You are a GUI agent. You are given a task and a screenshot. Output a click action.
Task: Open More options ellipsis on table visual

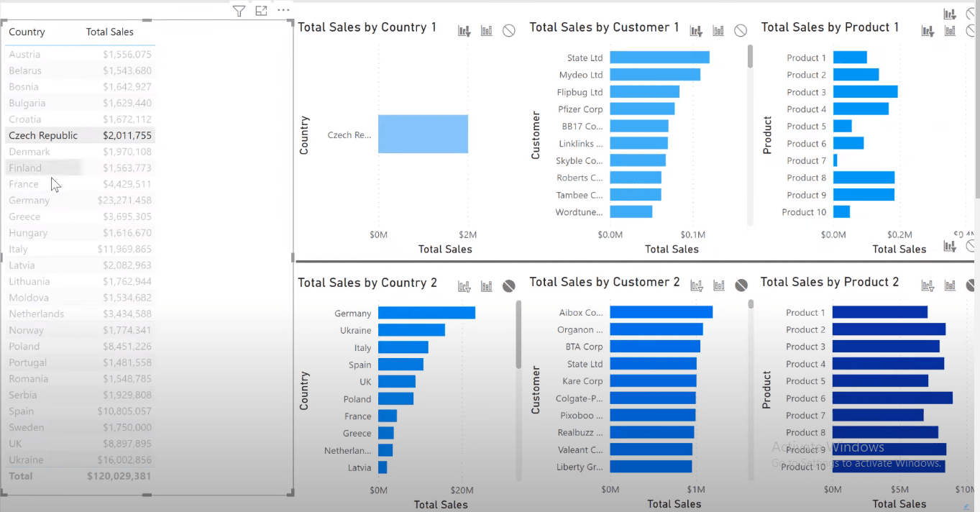283,11
